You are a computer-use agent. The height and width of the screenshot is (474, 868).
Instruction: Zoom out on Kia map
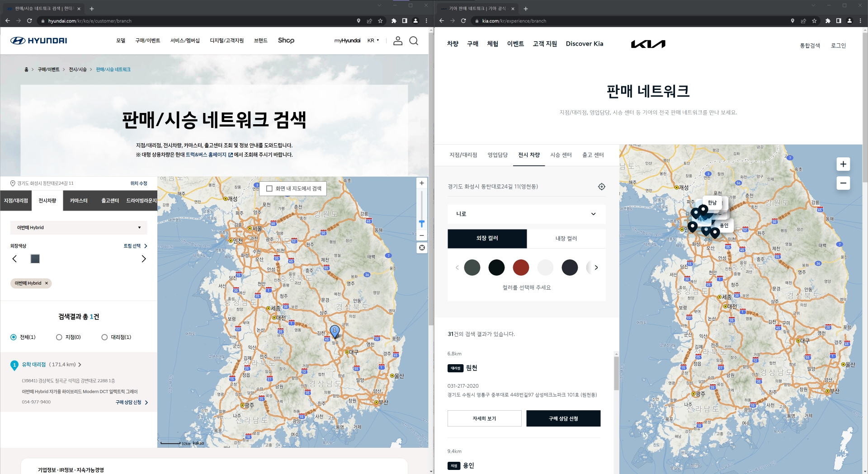point(843,183)
